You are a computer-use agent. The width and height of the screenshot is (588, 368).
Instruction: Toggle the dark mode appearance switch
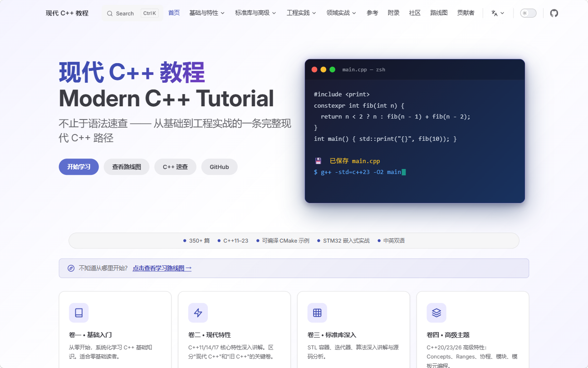pos(528,13)
